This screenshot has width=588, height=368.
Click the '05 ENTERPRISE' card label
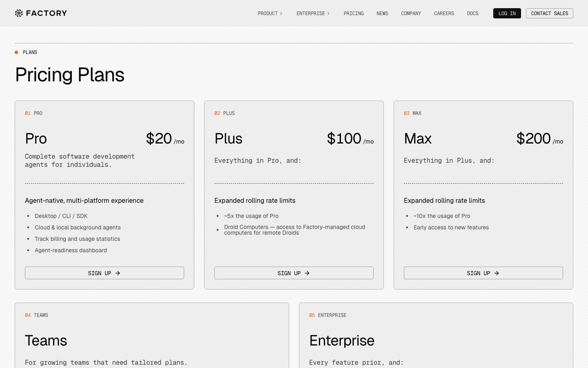click(327, 315)
